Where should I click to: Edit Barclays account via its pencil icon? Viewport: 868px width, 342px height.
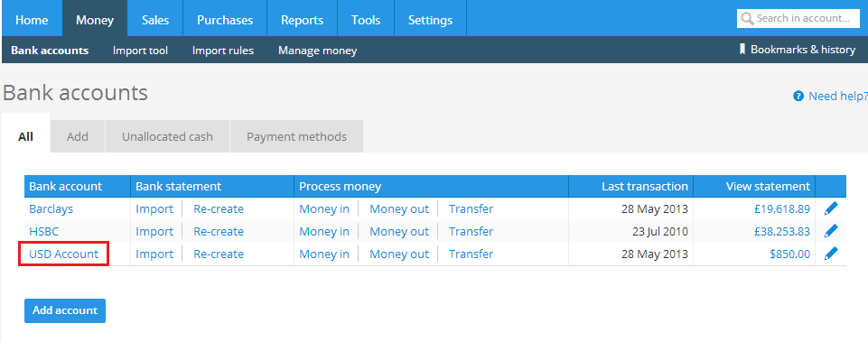tap(831, 208)
